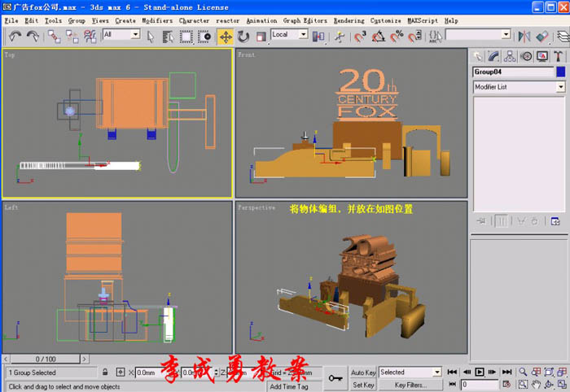
Task: Activate the Select and Move tool
Action: (226, 37)
